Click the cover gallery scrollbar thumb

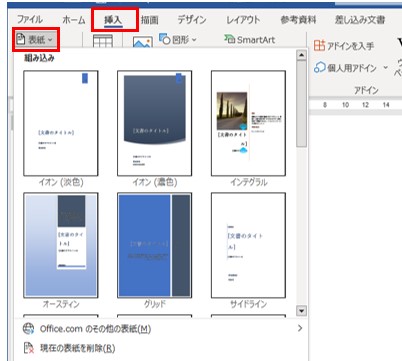301,104
